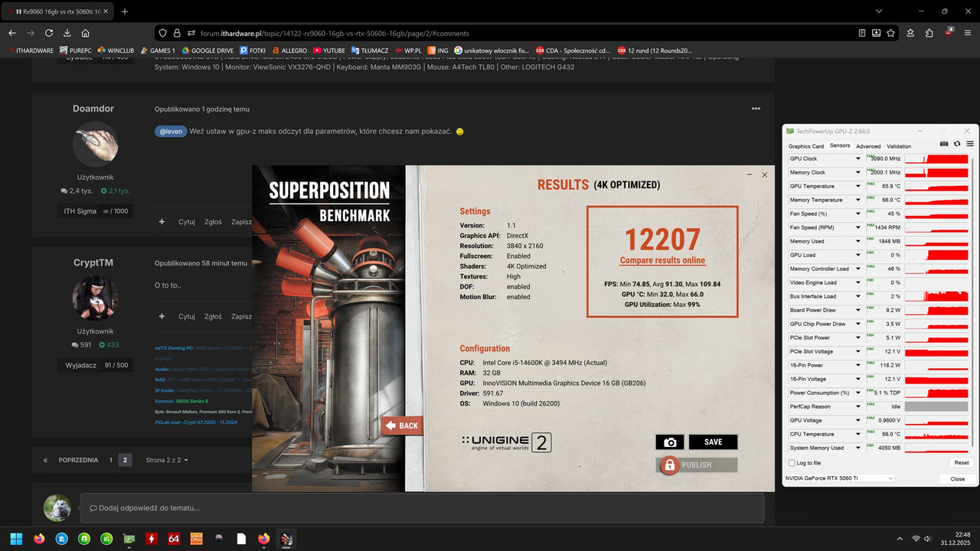980x551 pixels.
Task: Click the Wi-Fi icon in system tray
Action: coord(916,539)
